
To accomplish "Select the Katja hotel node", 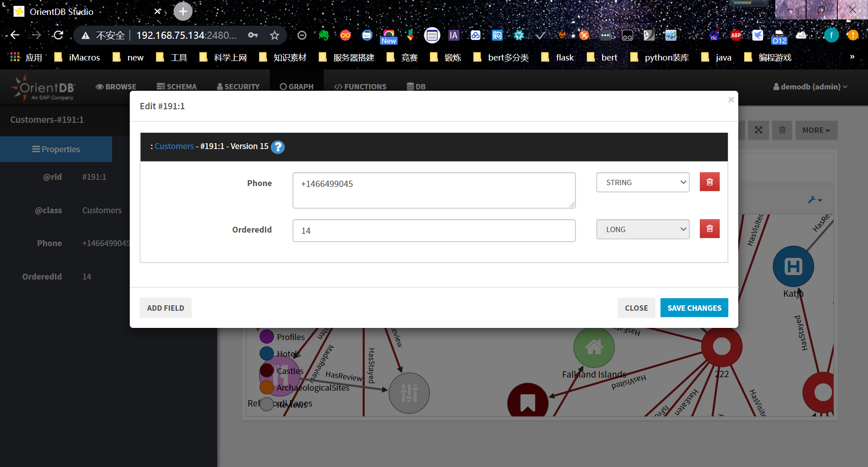I will point(793,266).
